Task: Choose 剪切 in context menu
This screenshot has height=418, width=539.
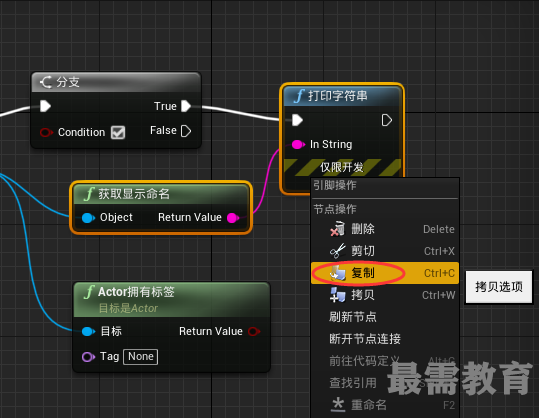Action: pos(385,251)
